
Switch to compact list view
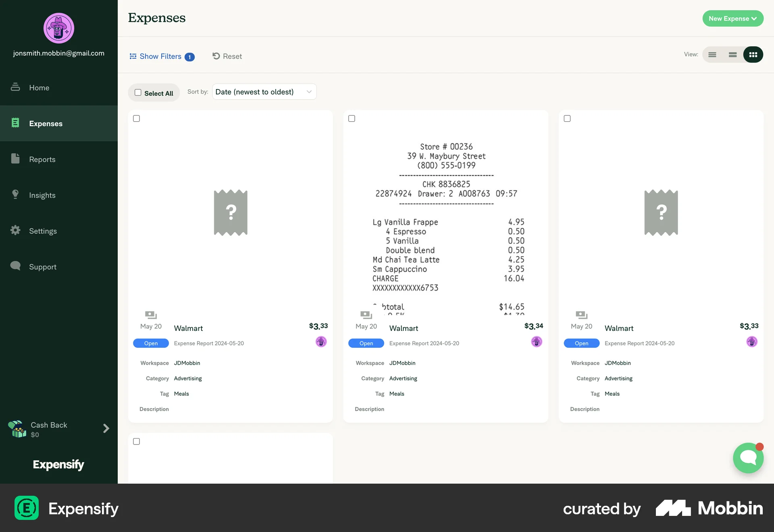(x=732, y=54)
